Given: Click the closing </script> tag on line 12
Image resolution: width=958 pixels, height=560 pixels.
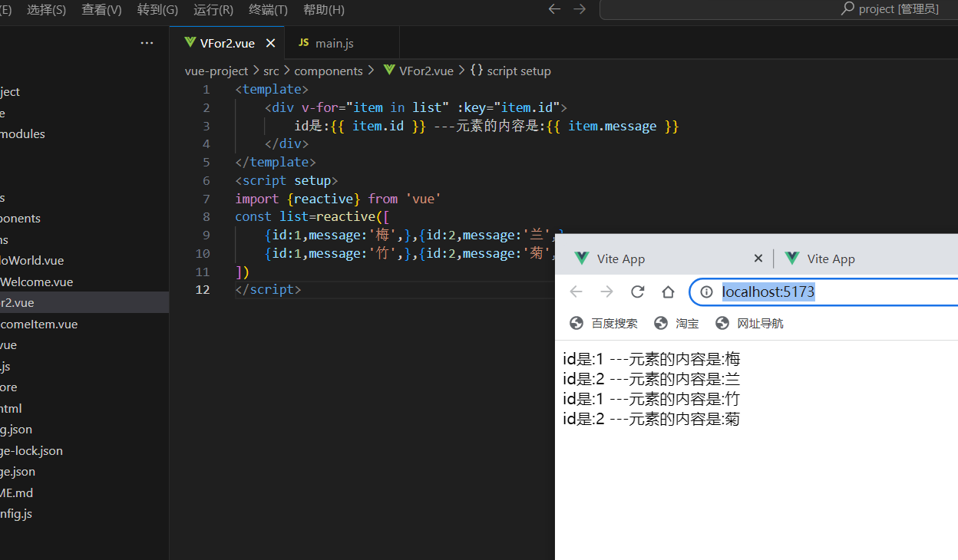Looking at the screenshot, I should point(268,290).
